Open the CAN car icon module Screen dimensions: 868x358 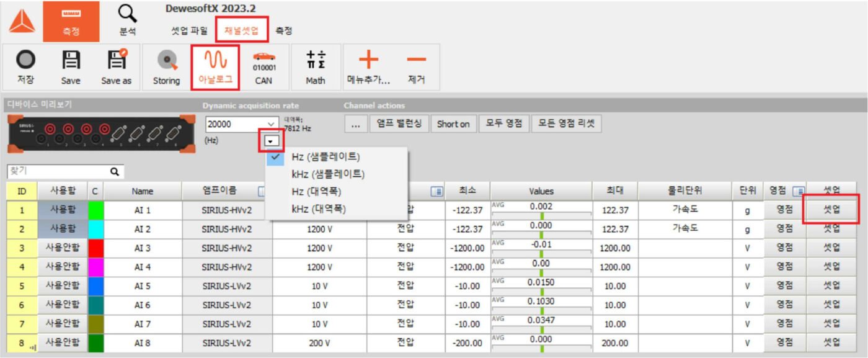point(264,67)
